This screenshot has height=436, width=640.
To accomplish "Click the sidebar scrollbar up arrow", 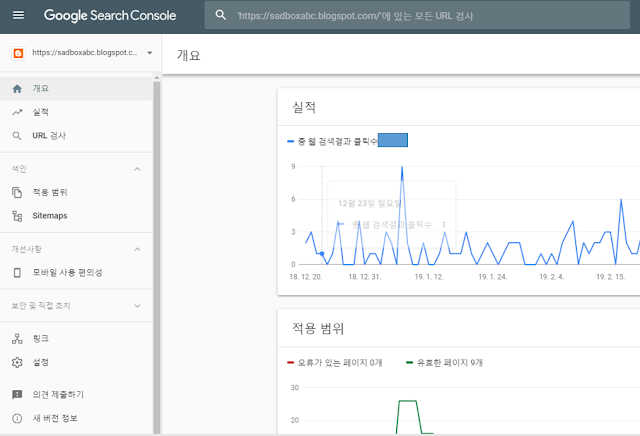I will pyautogui.click(x=157, y=78).
